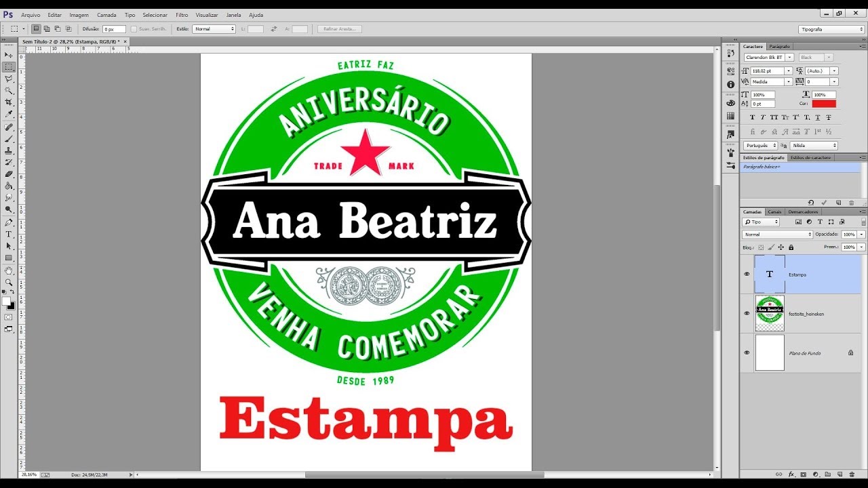Screen dimensions: 868x488
Task: Open the Imagem menu
Action: point(79,15)
